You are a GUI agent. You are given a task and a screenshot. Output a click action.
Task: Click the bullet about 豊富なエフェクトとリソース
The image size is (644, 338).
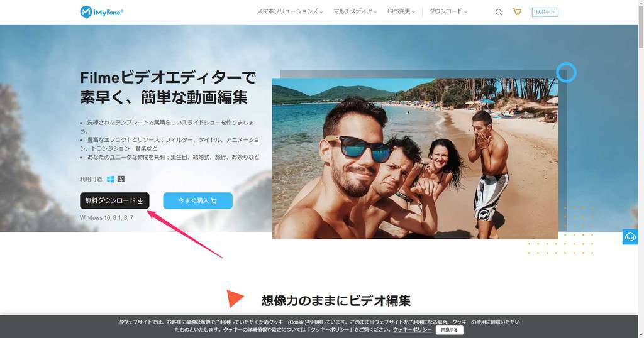point(169,144)
